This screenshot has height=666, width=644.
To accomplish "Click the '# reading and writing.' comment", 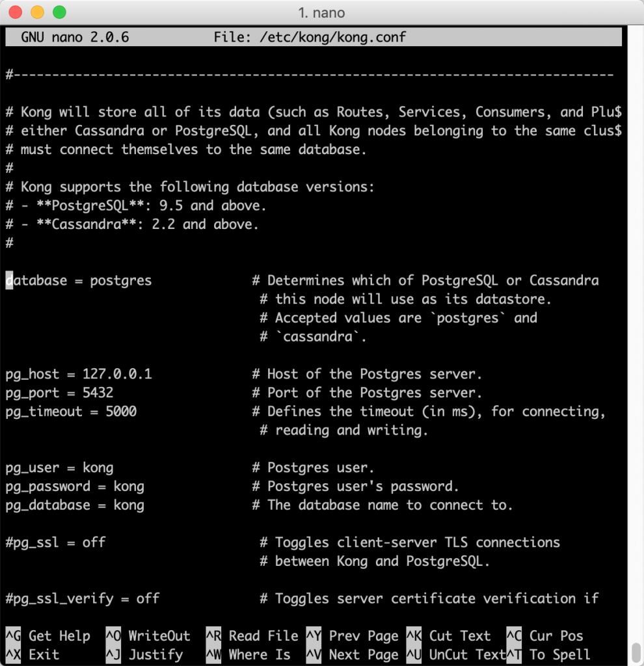I will tap(344, 431).
